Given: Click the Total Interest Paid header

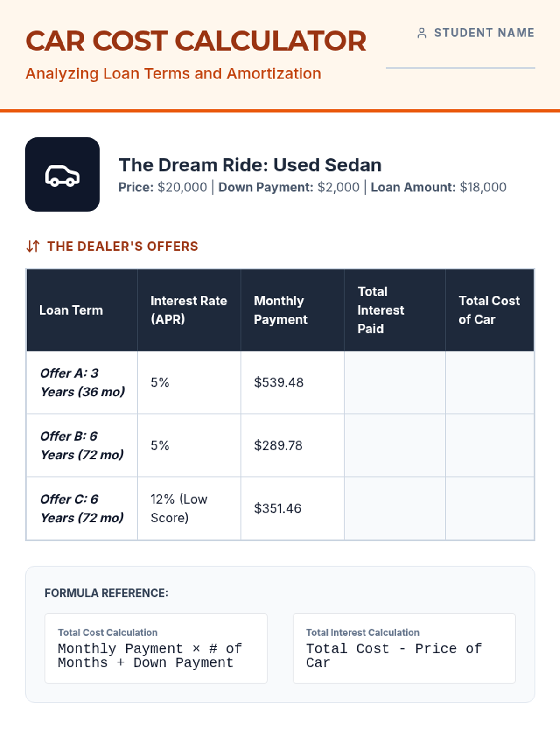Looking at the screenshot, I should pyautogui.click(x=381, y=310).
